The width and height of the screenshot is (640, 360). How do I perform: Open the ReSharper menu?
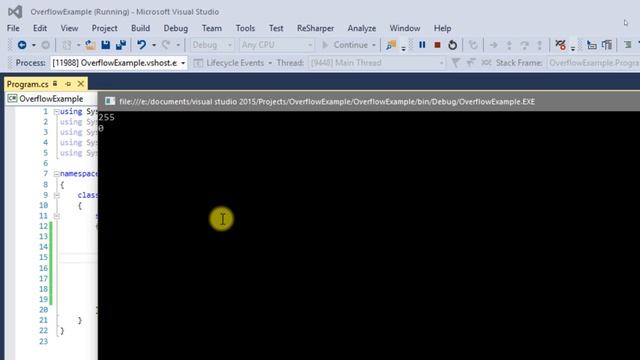pos(315,28)
